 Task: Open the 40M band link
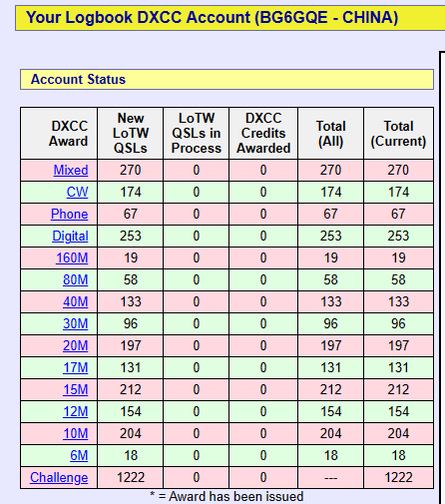pyautogui.click(x=76, y=301)
